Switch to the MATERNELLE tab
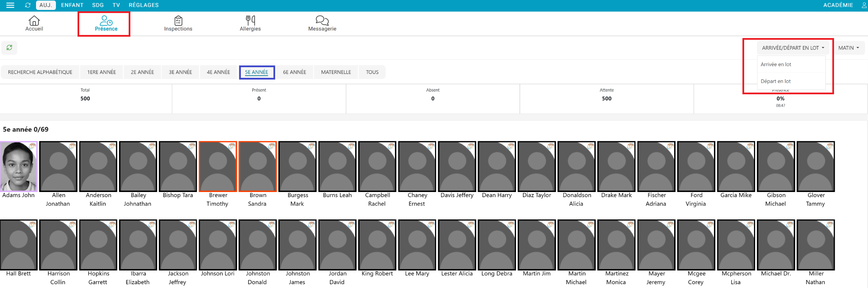Screen dimensions: 868x288 click(336, 72)
